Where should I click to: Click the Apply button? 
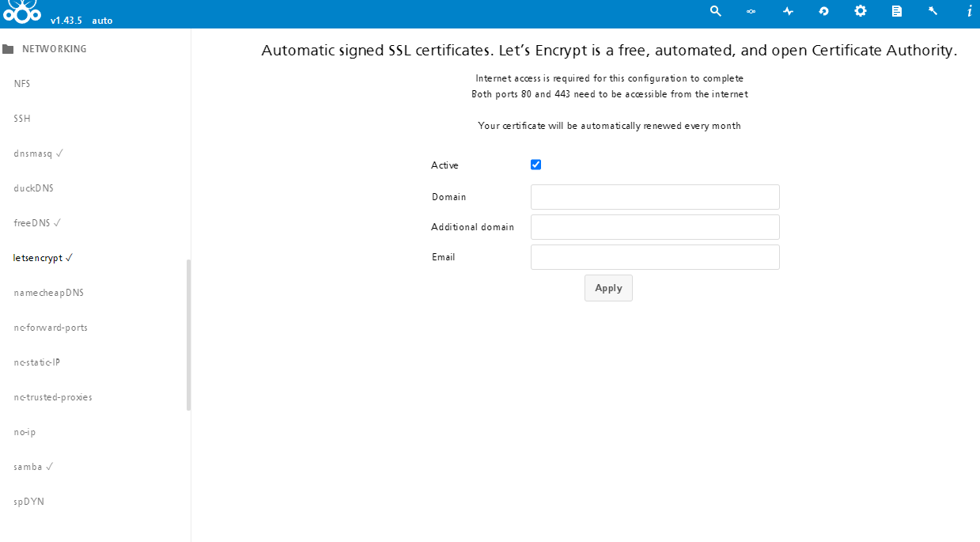click(x=608, y=288)
